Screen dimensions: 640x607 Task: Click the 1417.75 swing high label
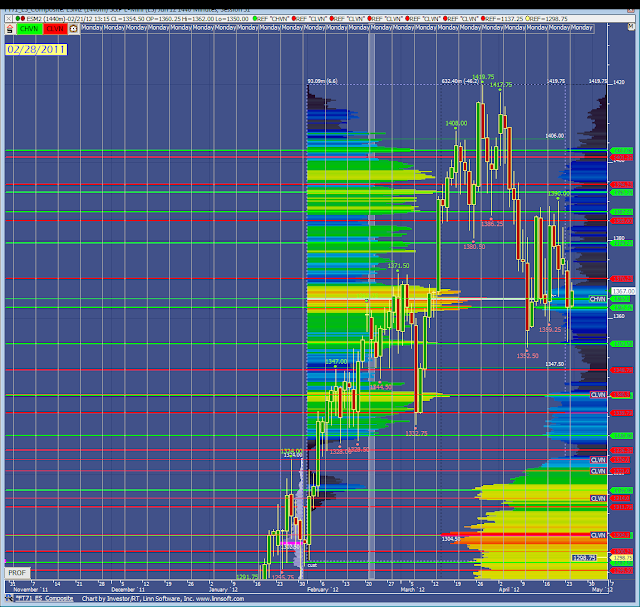click(x=501, y=84)
